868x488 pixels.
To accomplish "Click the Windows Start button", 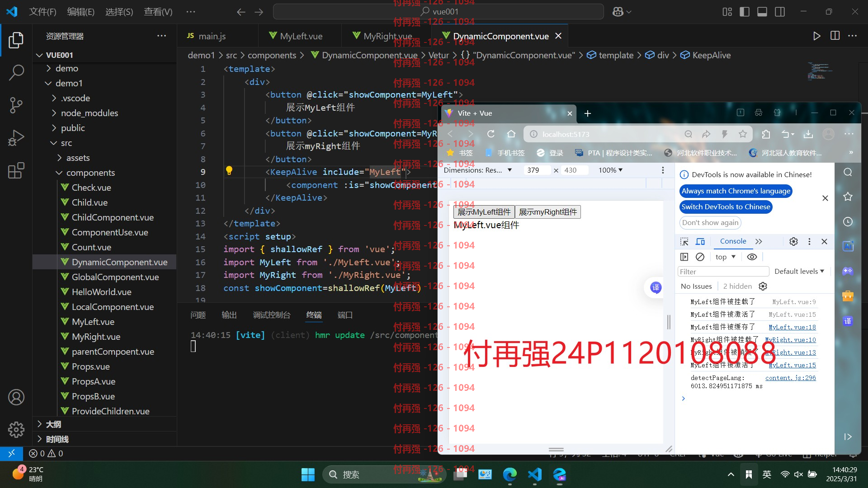I will 308,474.
